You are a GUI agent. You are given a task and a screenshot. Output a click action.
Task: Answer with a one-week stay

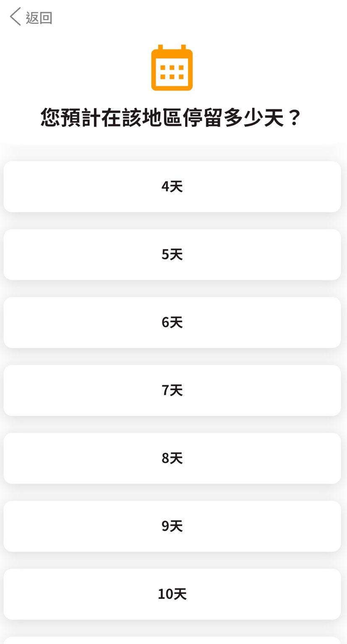click(x=172, y=390)
